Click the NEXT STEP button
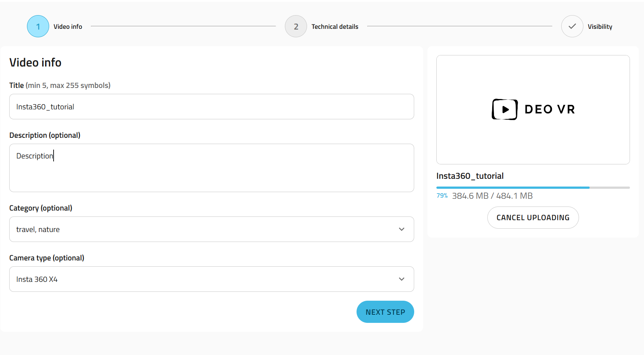 pos(385,312)
